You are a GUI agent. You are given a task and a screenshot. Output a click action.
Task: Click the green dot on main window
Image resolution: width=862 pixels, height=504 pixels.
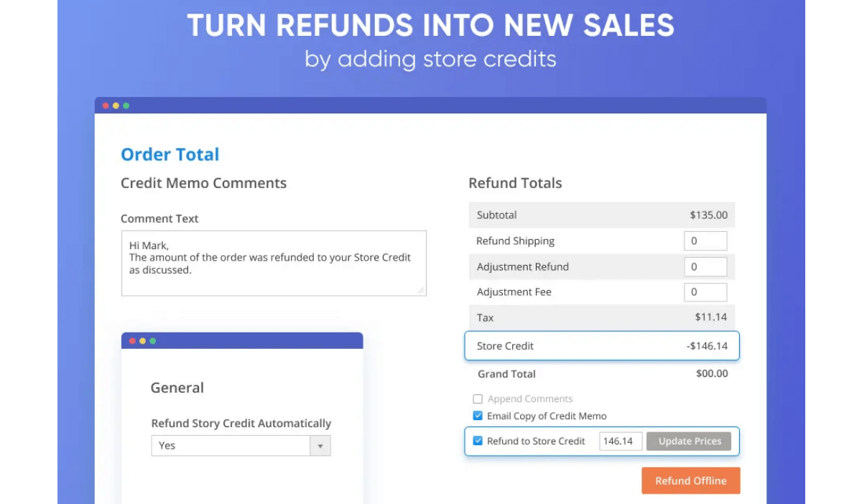tap(126, 106)
